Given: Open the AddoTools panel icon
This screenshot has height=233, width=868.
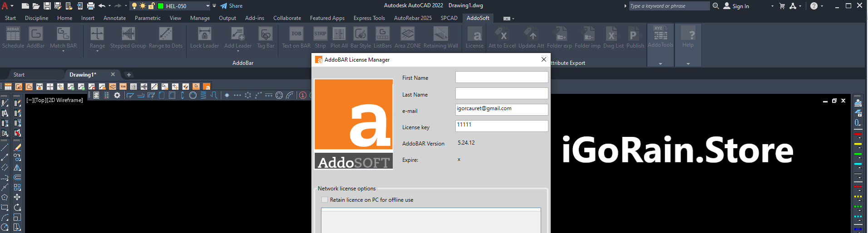Looking at the screenshot, I should [x=660, y=34].
